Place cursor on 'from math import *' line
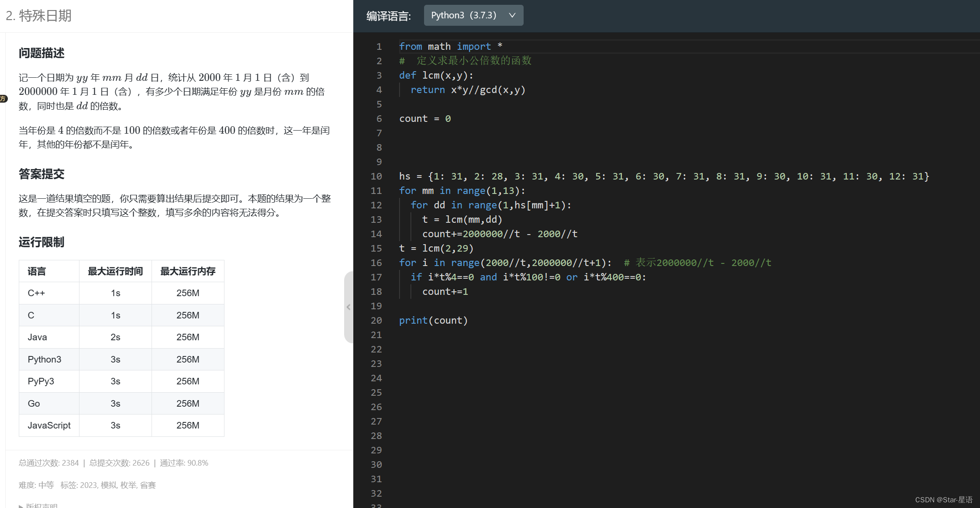 451,46
